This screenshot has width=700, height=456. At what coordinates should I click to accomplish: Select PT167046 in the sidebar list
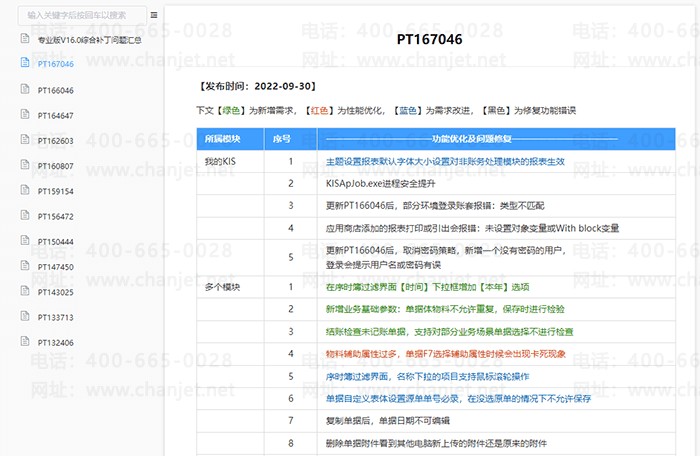[x=56, y=64]
